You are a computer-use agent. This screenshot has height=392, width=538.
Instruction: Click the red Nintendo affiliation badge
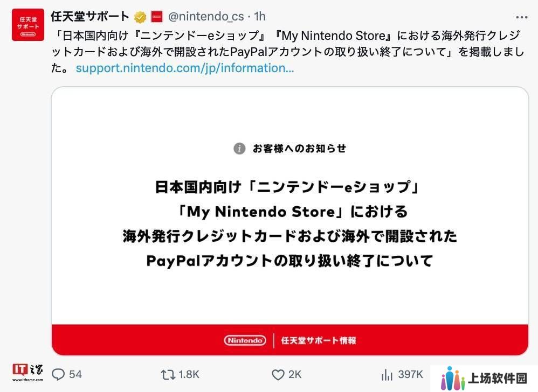coord(157,17)
